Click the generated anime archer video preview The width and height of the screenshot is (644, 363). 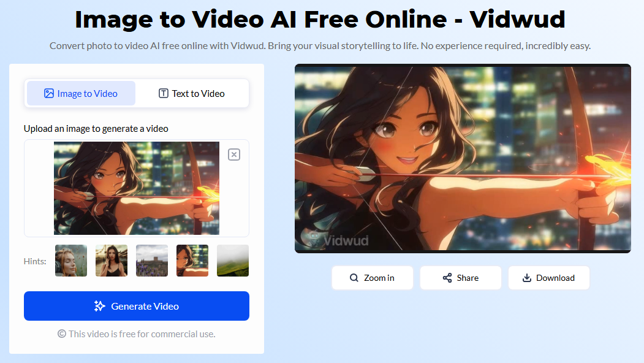pyautogui.click(x=463, y=158)
